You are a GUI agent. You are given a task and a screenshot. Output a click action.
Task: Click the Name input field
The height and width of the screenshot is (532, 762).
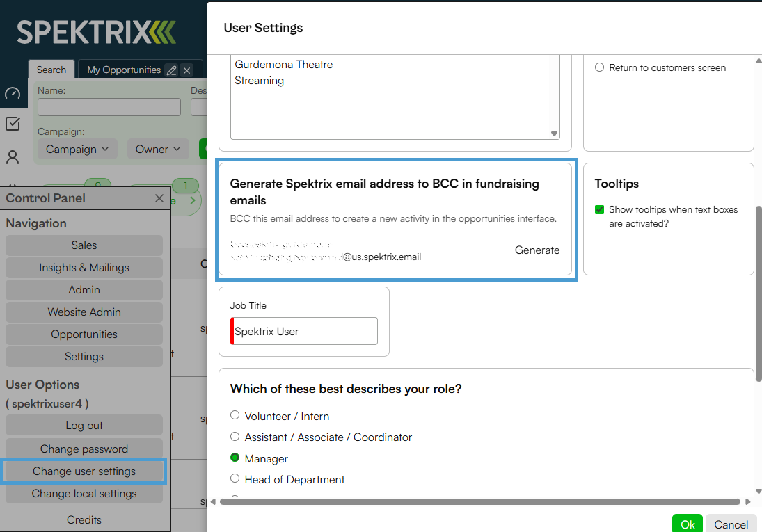tap(109, 107)
